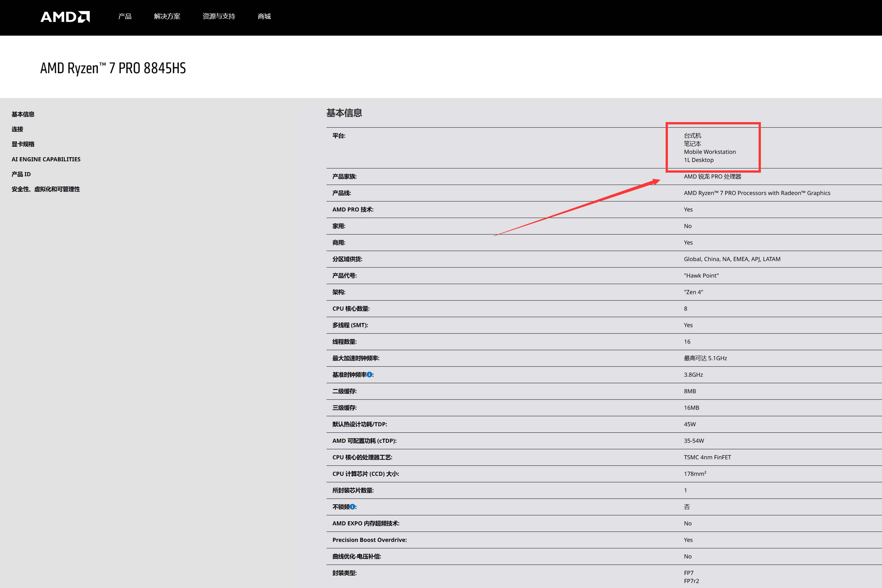Click the 8MB L2 cache value
The height and width of the screenshot is (588, 882).
pos(690,391)
